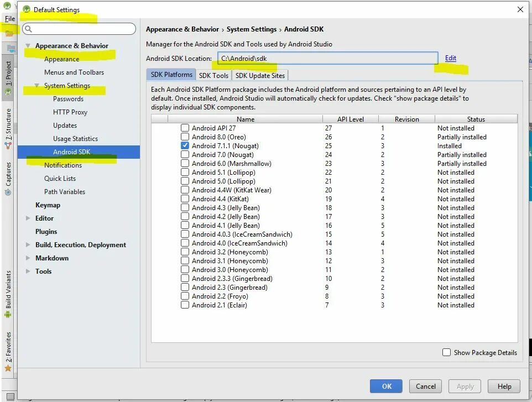Click System Settings in breadcrumb
Viewport: 532px width, 402px height.
click(252, 29)
